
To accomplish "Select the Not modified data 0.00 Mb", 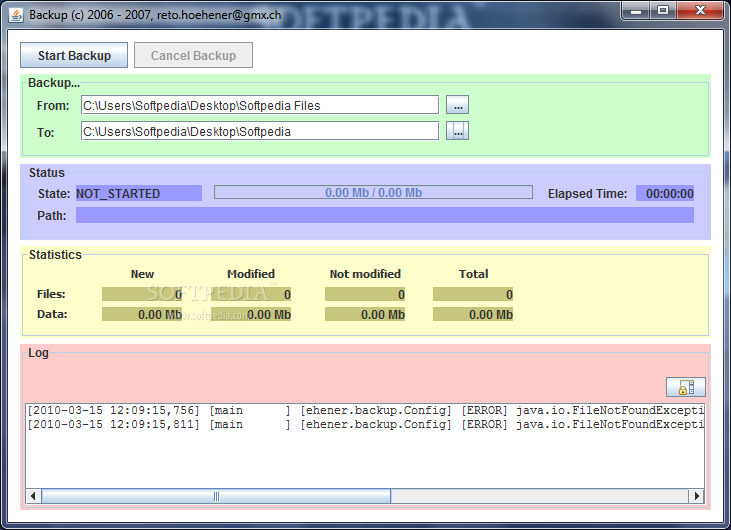I will (365, 314).
